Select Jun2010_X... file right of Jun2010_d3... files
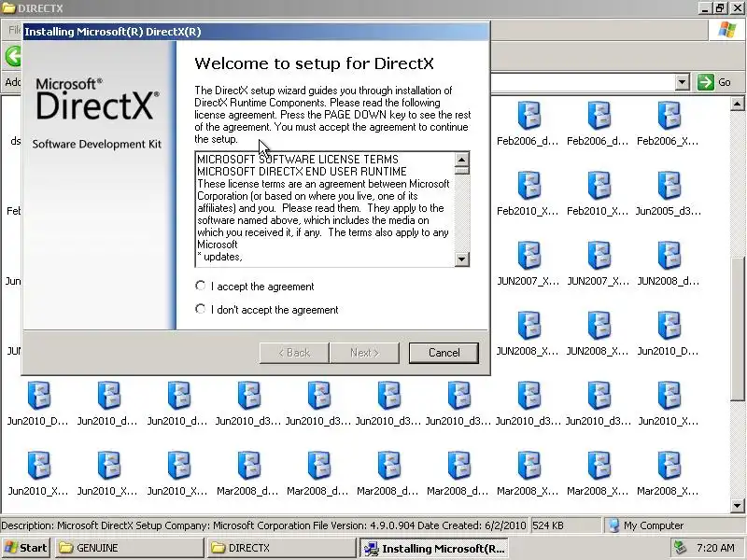 tap(669, 403)
